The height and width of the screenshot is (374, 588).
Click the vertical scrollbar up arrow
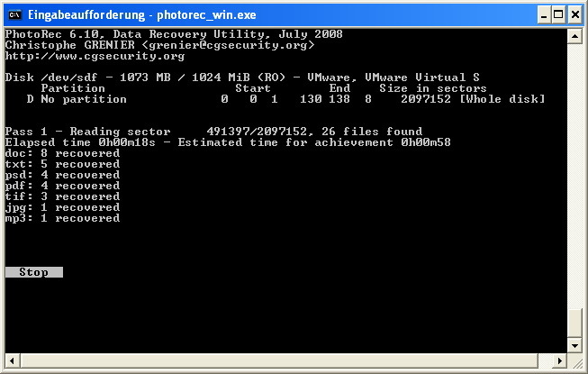[574, 36]
